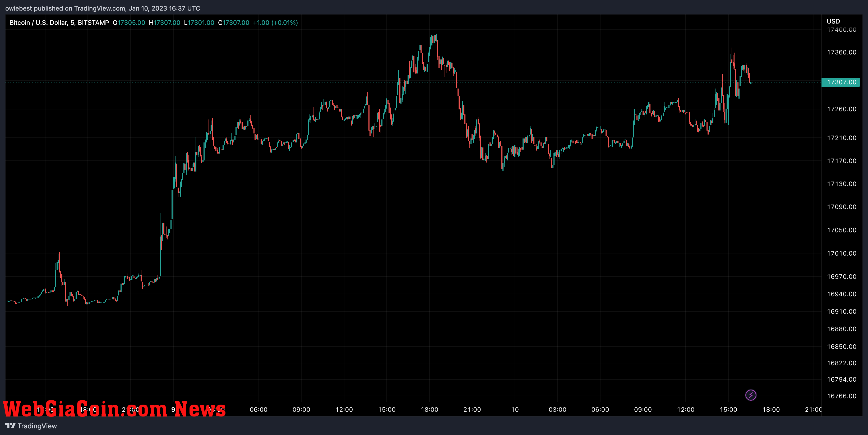Click the 06:00 time label after day 9
Image resolution: width=868 pixels, height=435 pixels.
(x=258, y=410)
